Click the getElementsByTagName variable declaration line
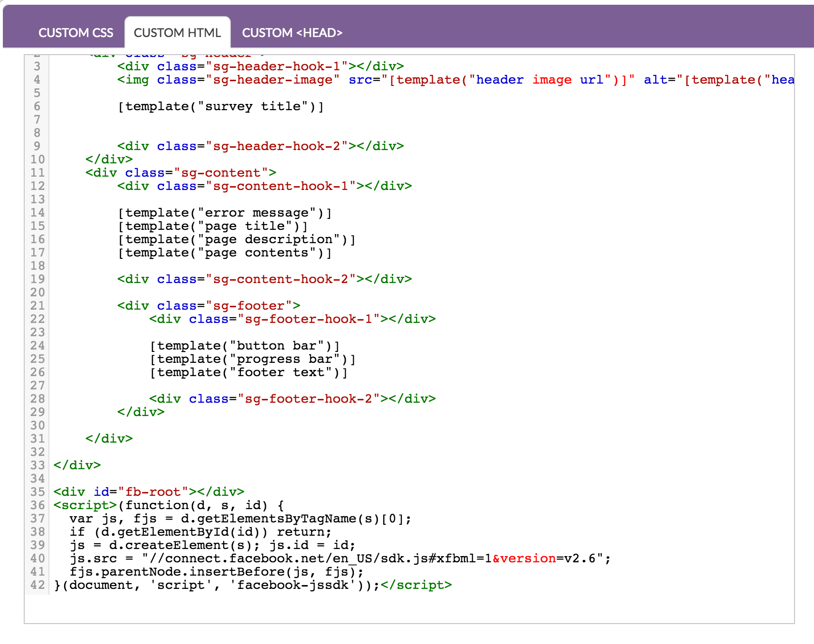Image resolution: width=814 pixels, height=644 pixels. tap(241, 519)
